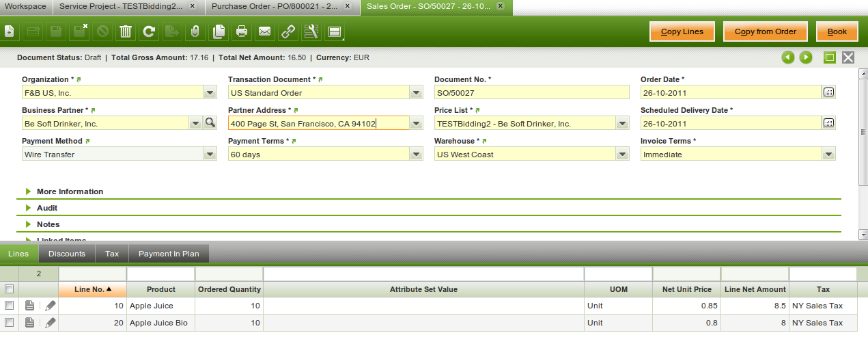Screen dimensions: 868x346
Task: Go to the next record with the green arrow
Action: click(806, 57)
